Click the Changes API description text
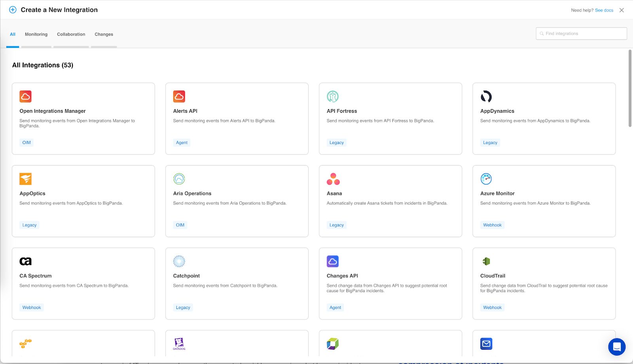The height and width of the screenshot is (364, 633). tap(387, 288)
